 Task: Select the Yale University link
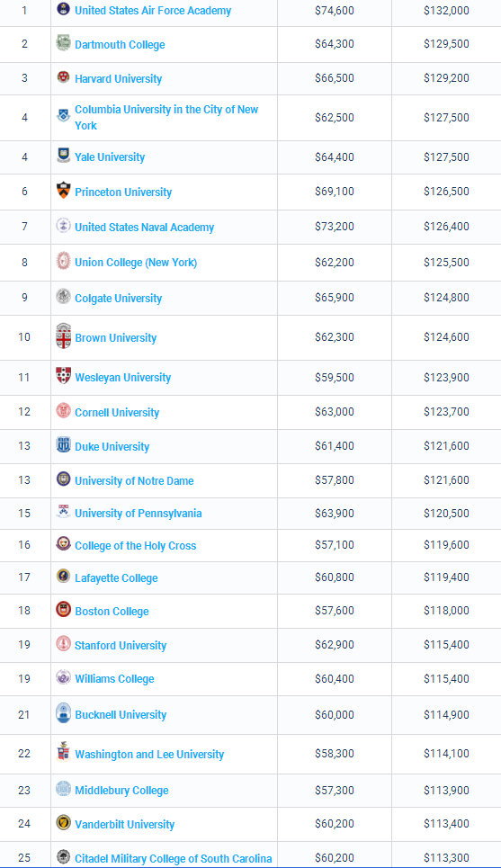(x=110, y=157)
